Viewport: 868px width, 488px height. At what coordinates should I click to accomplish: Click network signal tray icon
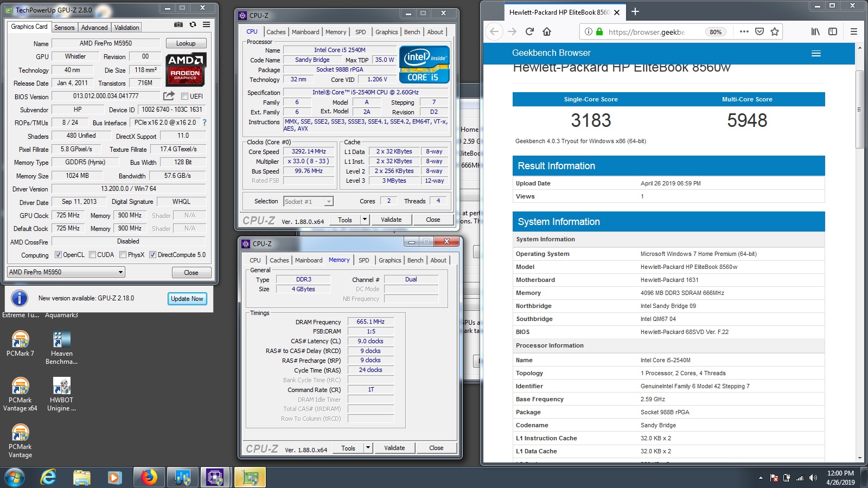[x=800, y=478]
